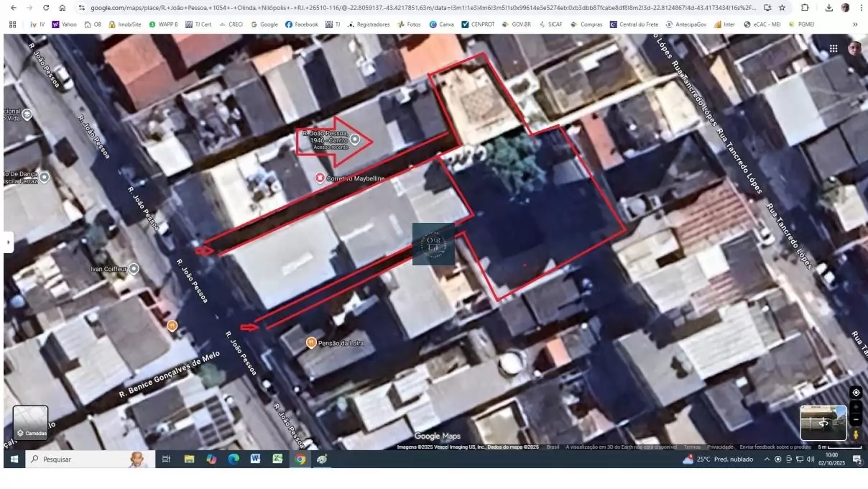Toggle the Camadas layers view
The height and width of the screenshot is (489, 868).
pos(31,423)
